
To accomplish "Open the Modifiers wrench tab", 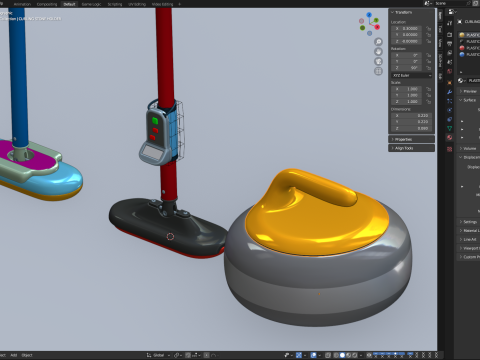I will coord(449,92).
